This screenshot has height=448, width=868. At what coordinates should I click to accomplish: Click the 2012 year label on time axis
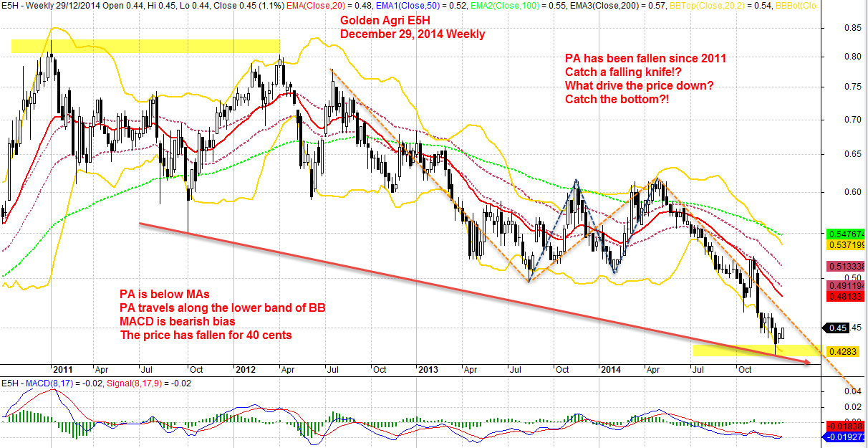pos(245,370)
